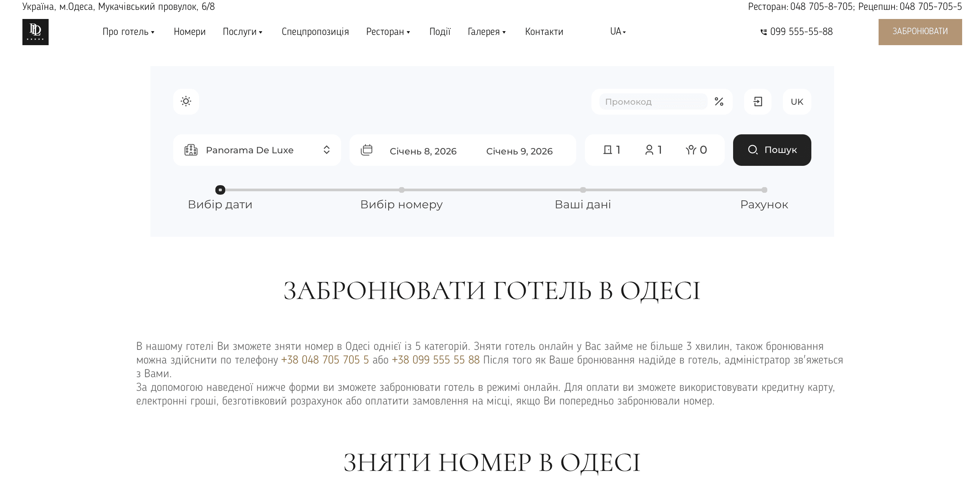The width and height of the screenshot is (980, 488).
Task: Click the active step dot at Вибір дати
Action: pos(221,190)
